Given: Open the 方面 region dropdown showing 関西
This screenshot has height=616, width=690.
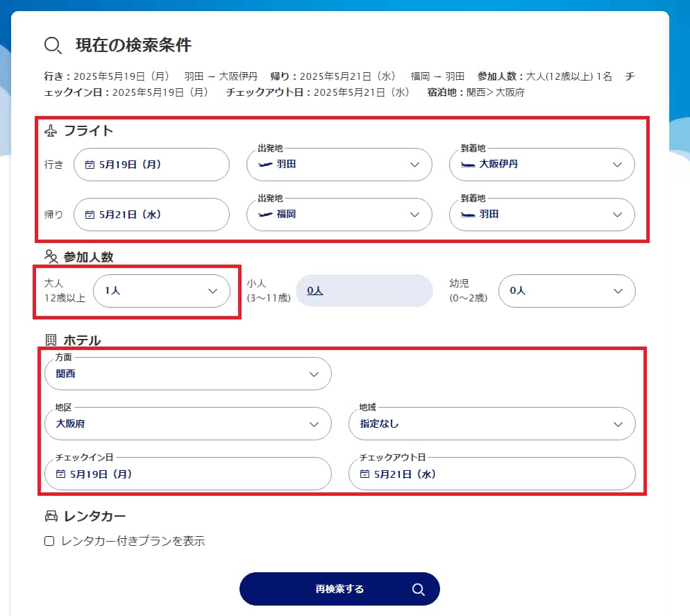Looking at the screenshot, I should 187,374.
